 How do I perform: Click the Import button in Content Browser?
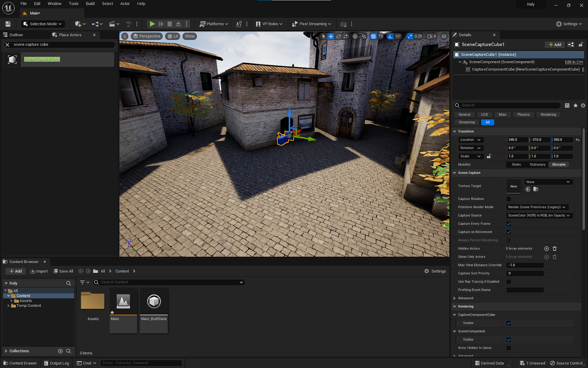pyautogui.click(x=39, y=271)
